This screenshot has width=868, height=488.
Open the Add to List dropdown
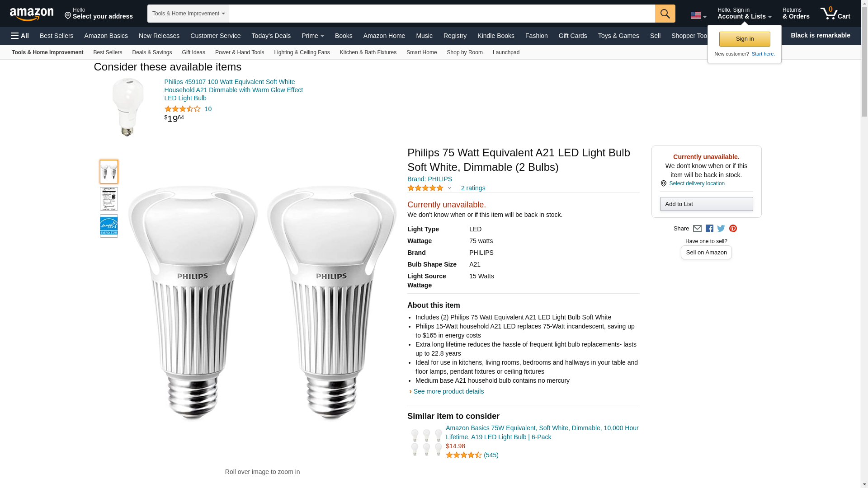coord(706,204)
